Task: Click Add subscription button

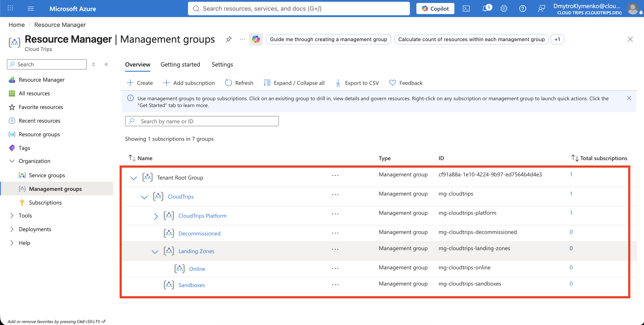Action: pos(189,83)
